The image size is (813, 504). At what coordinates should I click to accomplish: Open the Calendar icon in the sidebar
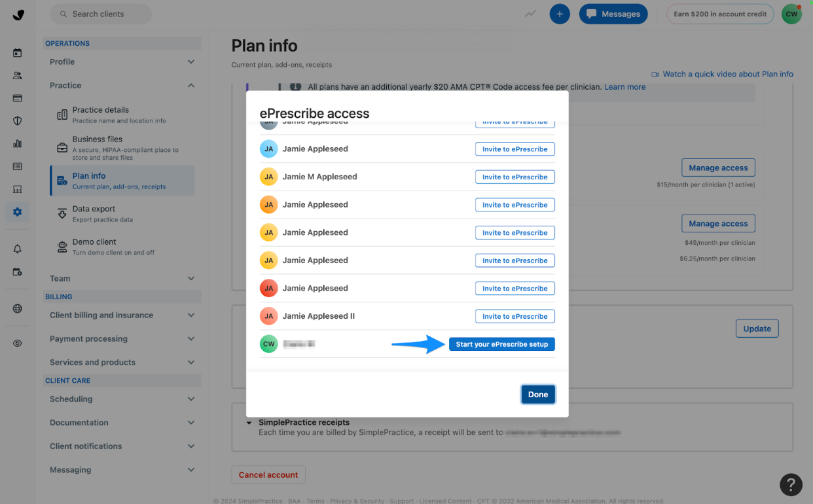pyautogui.click(x=17, y=52)
